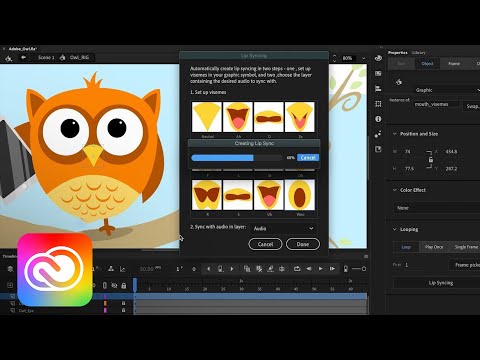This screenshot has width=480, height=360.
Task: Toggle the lock proportions link for width and height
Action: tap(431, 160)
